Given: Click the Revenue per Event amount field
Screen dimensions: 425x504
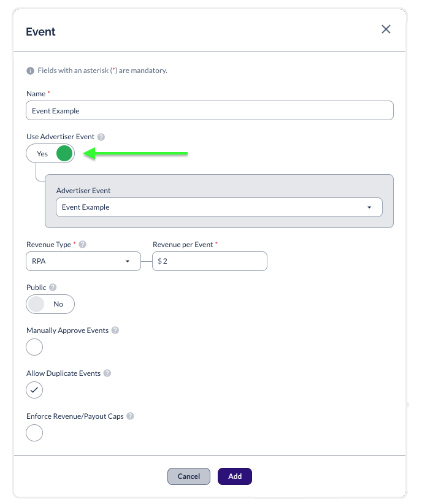Looking at the screenshot, I should [210, 261].
